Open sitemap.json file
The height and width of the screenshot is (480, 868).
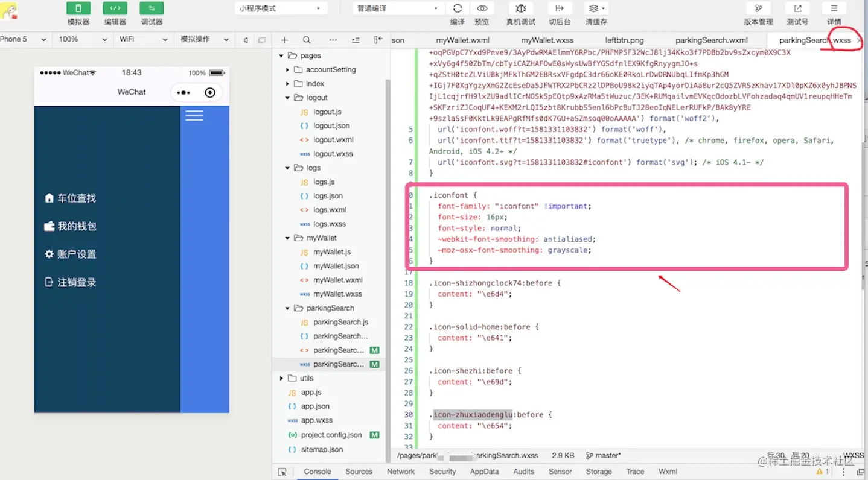(x=322, y=449)
